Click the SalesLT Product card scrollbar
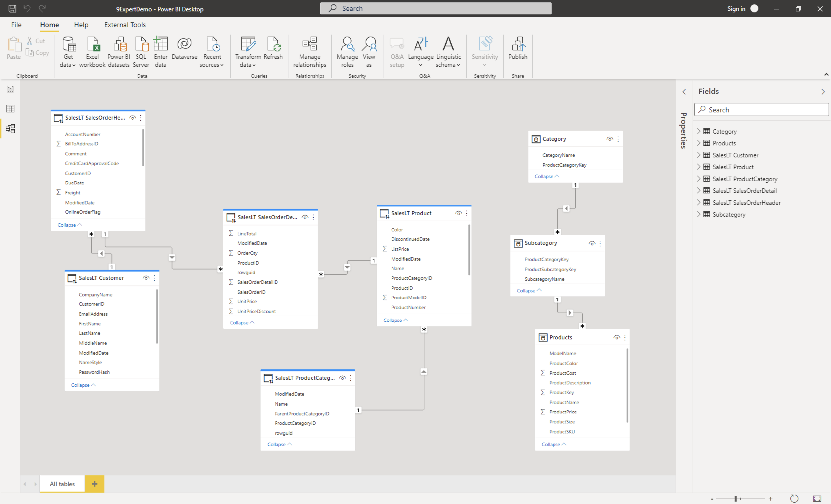This screenshot has height=504, width=831. pos(469,250)
